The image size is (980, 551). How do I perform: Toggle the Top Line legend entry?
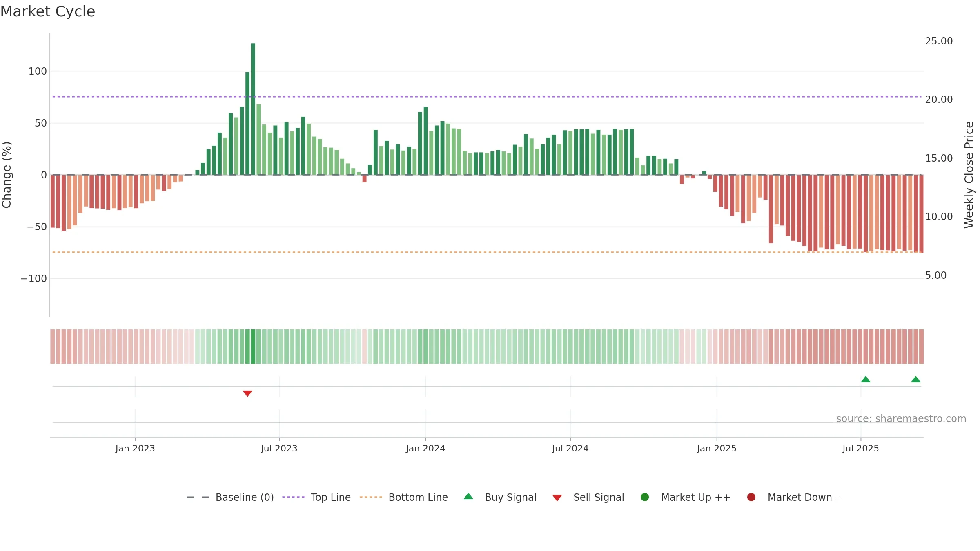[316, 497]
